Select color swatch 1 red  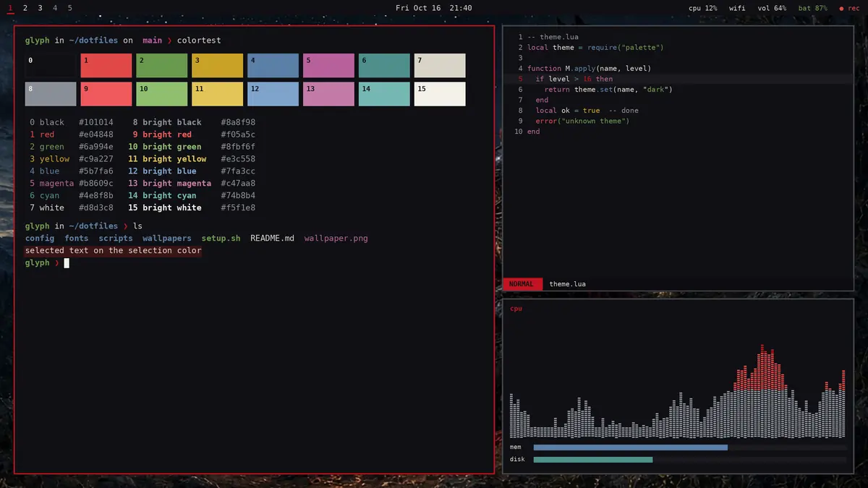[106, 66]
